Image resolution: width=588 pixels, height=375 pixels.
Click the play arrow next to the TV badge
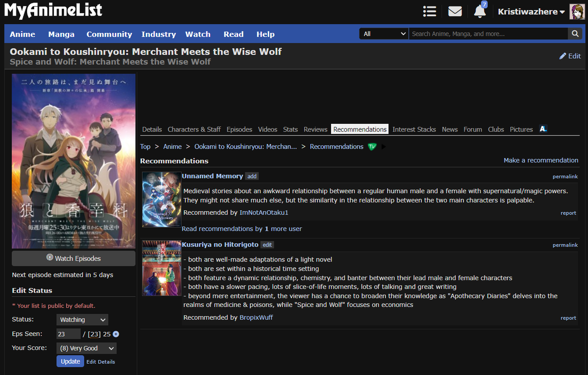coord(384,147)
